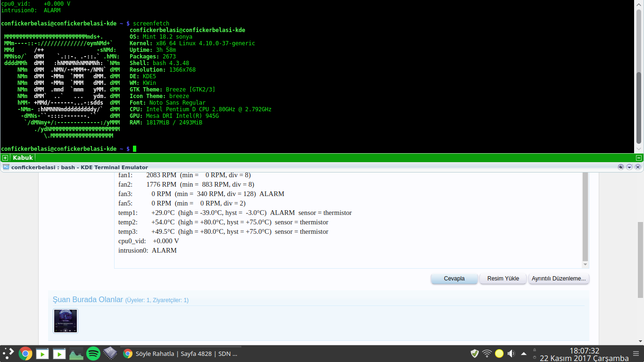Click the Ayrıntılı Düzenleme button

(559, 279)
